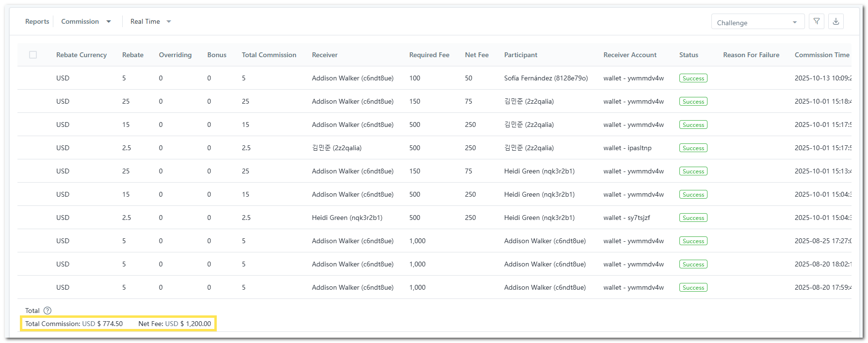This screenshot has width=868, height=343.
Task: Click the Total Commission column header
Action: [269, 55]
